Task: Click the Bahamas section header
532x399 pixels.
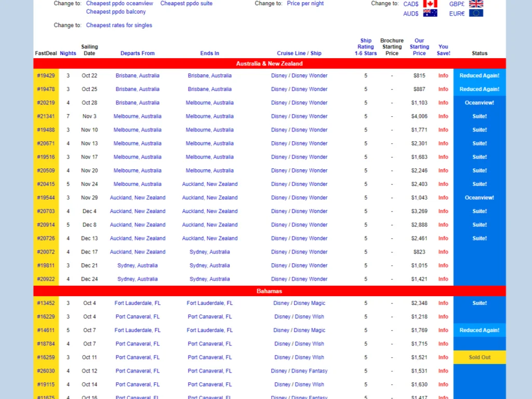Action: (x=270, y=291)
